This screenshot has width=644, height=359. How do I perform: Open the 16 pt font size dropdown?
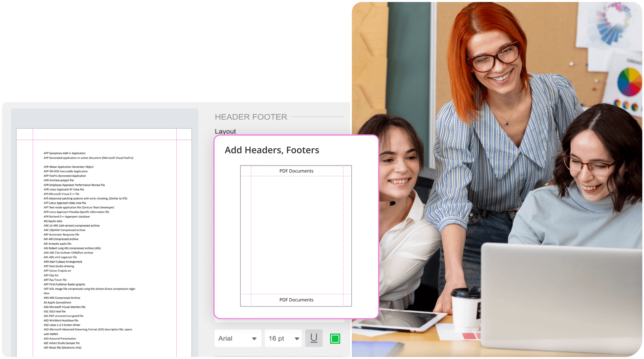point(283,338)
